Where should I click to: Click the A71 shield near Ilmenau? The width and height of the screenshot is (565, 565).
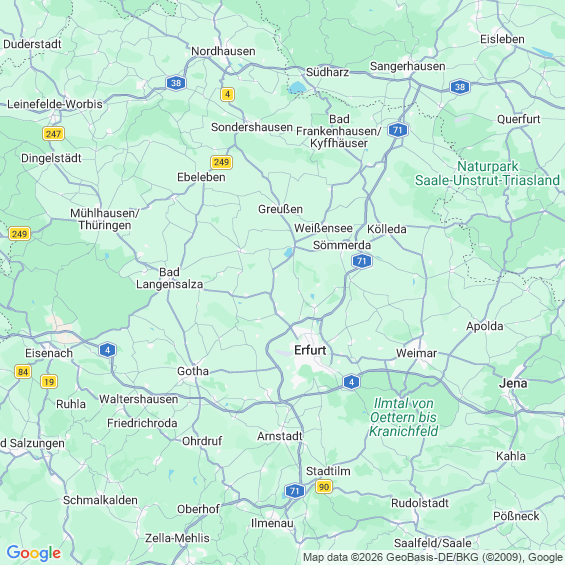[295, 491]
